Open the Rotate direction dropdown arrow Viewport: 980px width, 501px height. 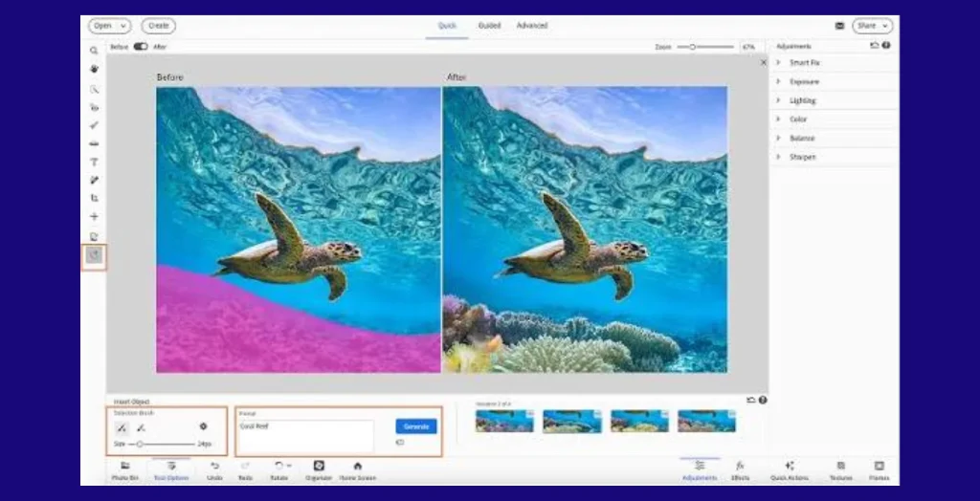click(289, 466)
